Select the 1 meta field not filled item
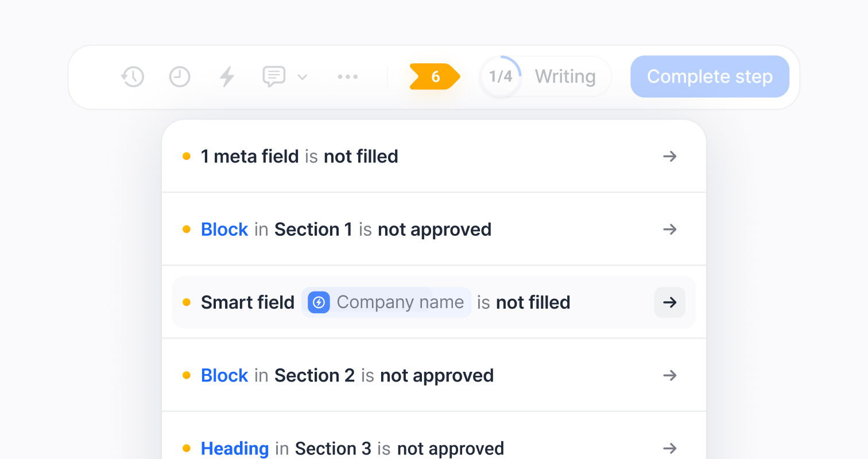 tap(434, 156)
